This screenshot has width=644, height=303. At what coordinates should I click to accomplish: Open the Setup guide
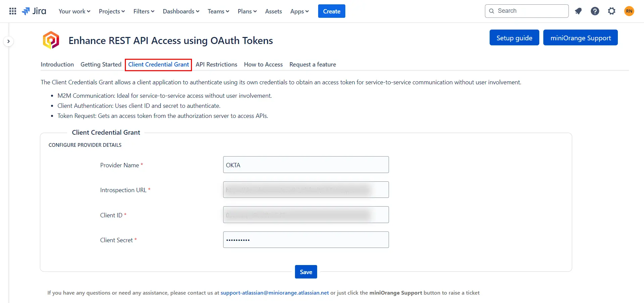[x=514, y=38]
